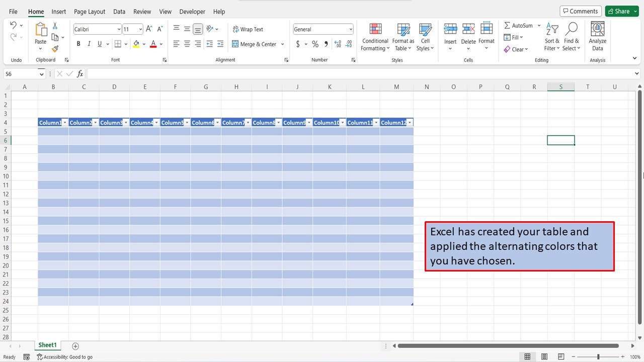Toggle italic formatting
The height and width of the screenshot is (362, 644).
coord(89,44)
